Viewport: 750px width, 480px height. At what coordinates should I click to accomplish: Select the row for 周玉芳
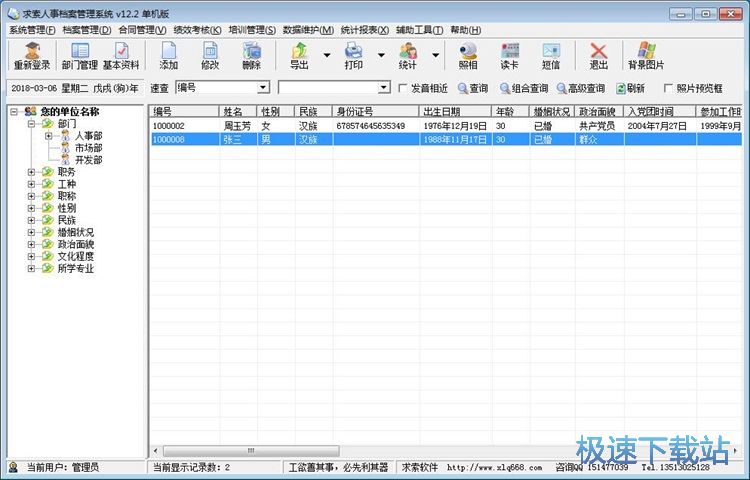pyautogui.click(x=446, y=126)
